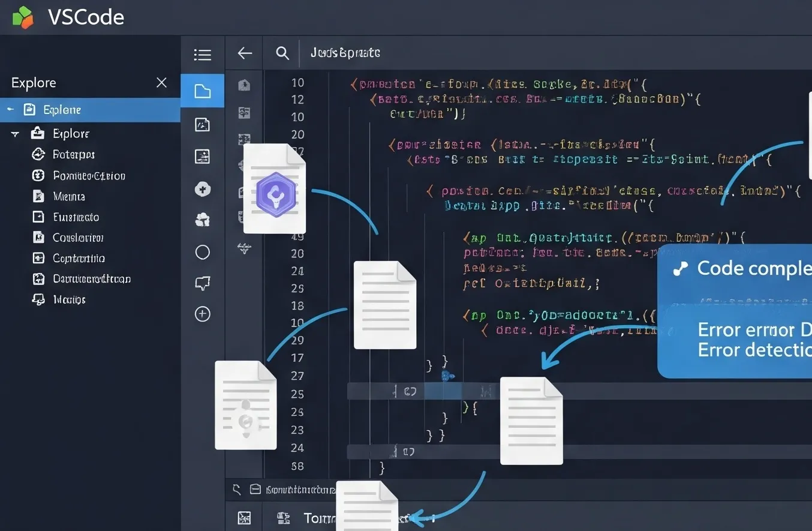This screenshot has height=531, width=812.
Task: Open the Search magnifier in the toolbar
Action: [282, 53]
